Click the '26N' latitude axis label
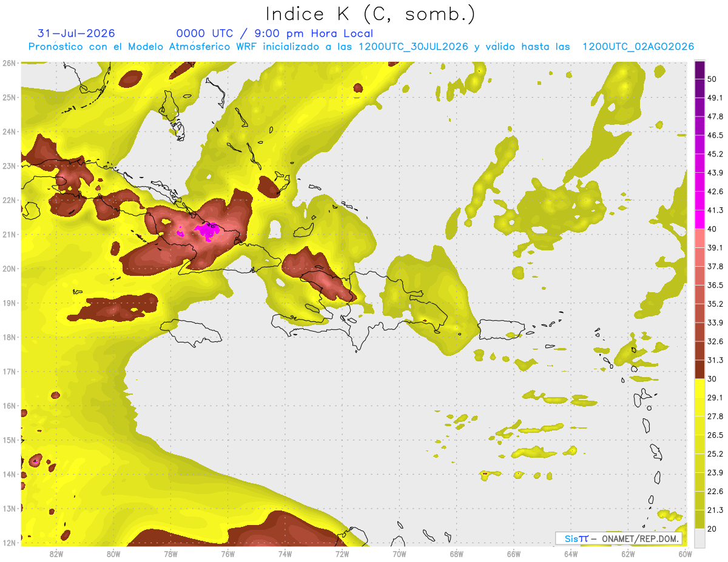This screenshot has width=728, height=562. (9, 63)
